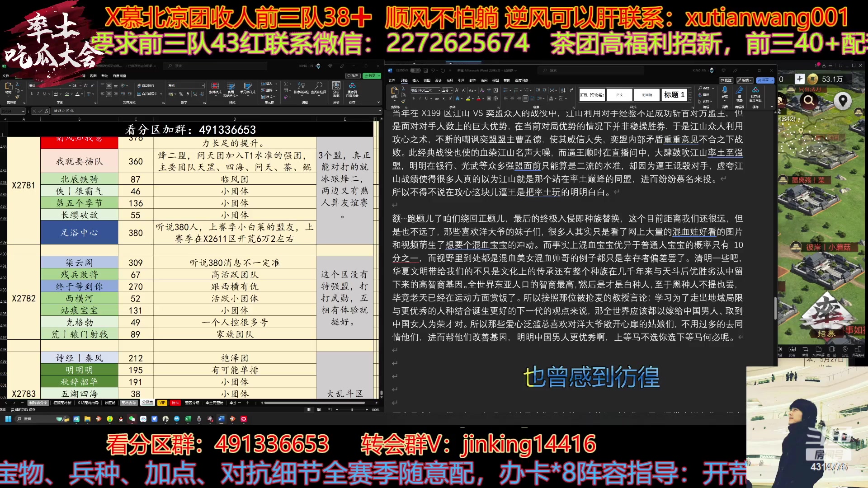This screenshot has width=868, height=488.
Task: Switch Excel to normal view
Action: click(x=309, y=410)
